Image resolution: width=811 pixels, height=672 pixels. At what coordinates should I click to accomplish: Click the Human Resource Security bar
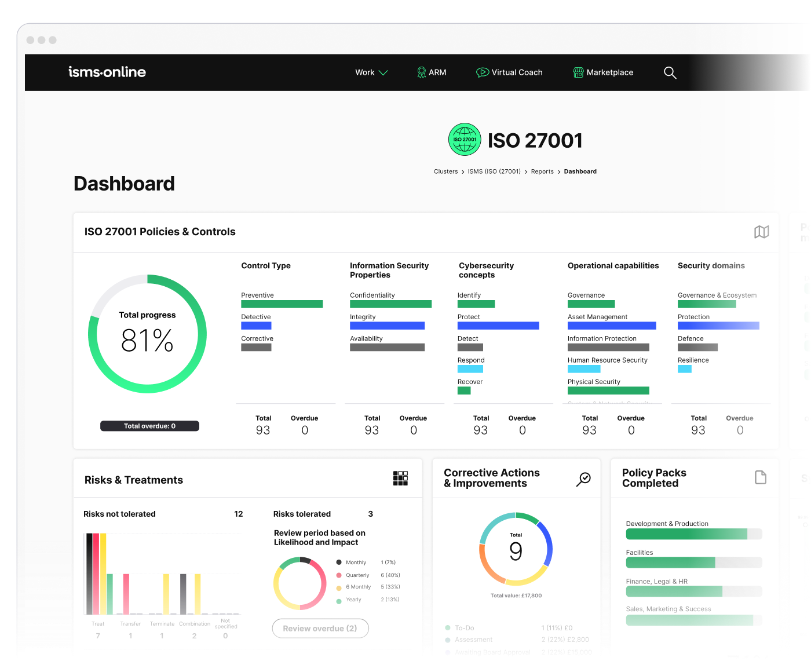click(x=584, y=369)
